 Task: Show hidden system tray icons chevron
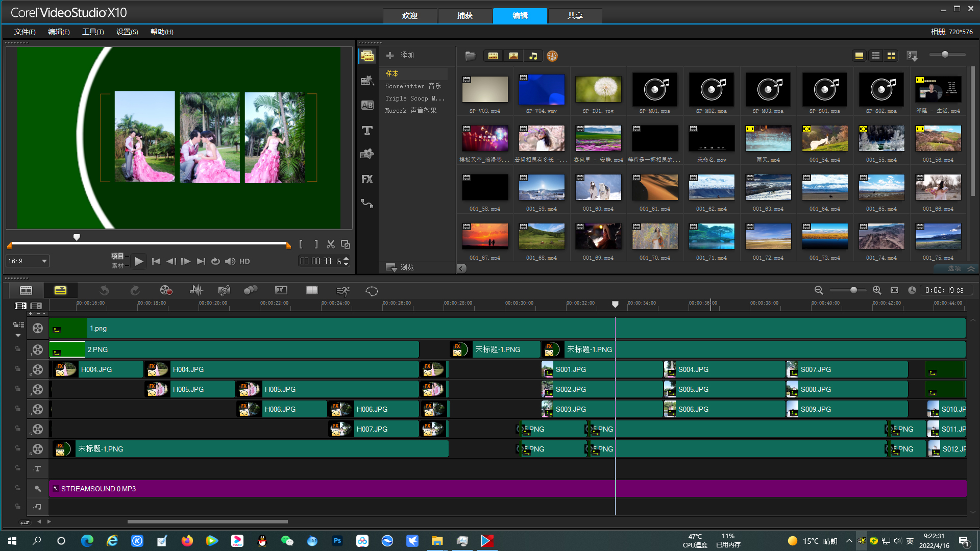tap(849, 541)
